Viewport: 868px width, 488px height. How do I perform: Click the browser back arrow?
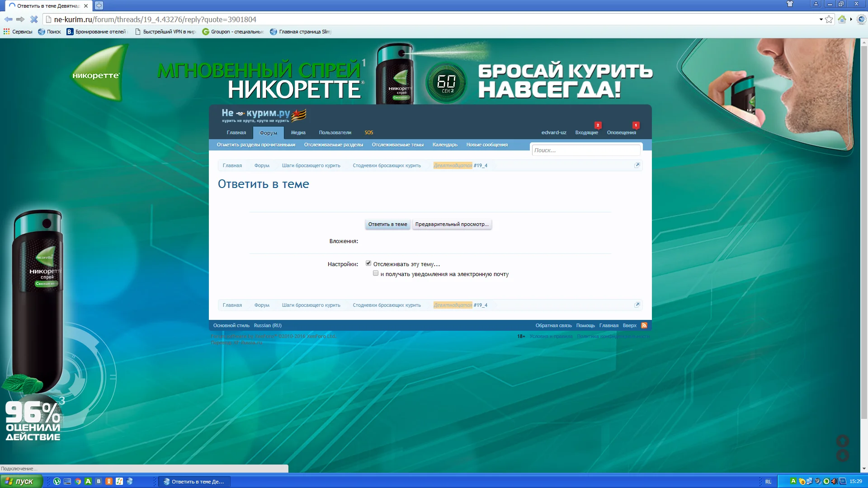coord(8,19)
